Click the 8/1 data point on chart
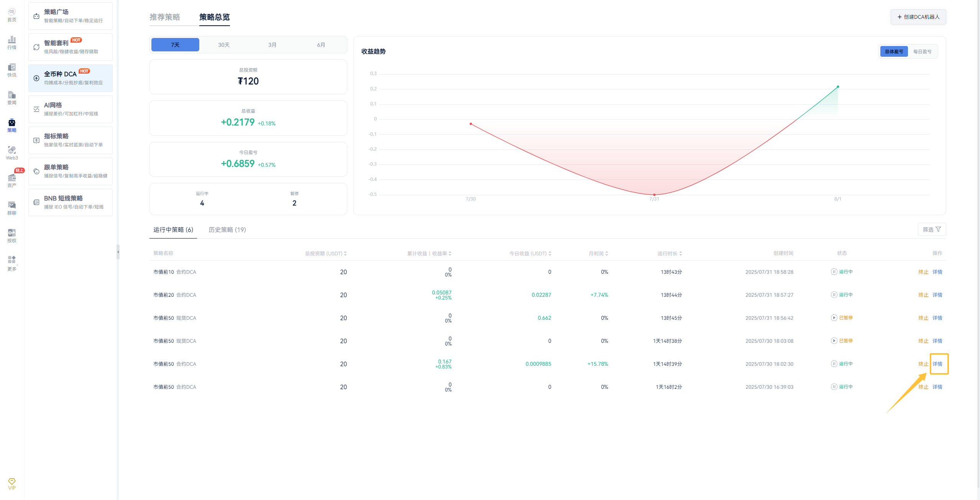Viewport: 980px width, 500px height. pos(838,87)
